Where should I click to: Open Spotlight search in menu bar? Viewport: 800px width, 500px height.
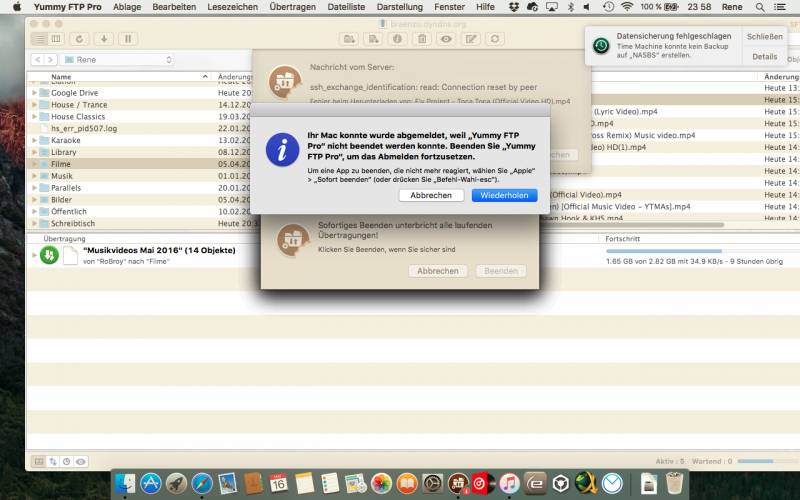[760, 7]
